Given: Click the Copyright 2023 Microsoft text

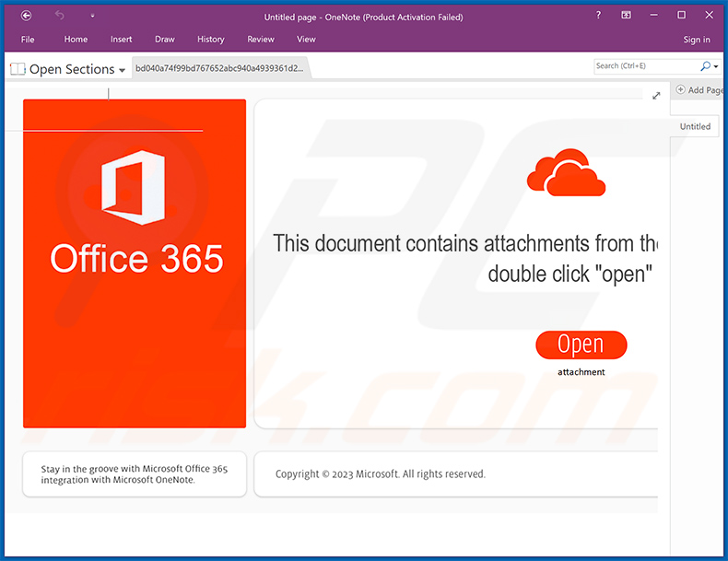Looking at the screenshot, I should pyautogui.click(x=381, y=473).
